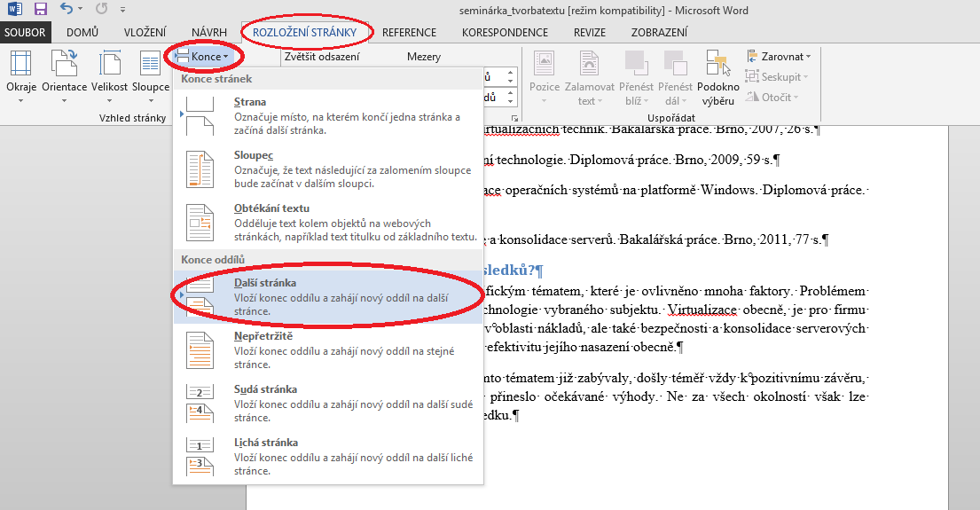Open paragraph settings dialog launcher
The height and width of the screenshot is (510, 980).
[x=514, y=118]
